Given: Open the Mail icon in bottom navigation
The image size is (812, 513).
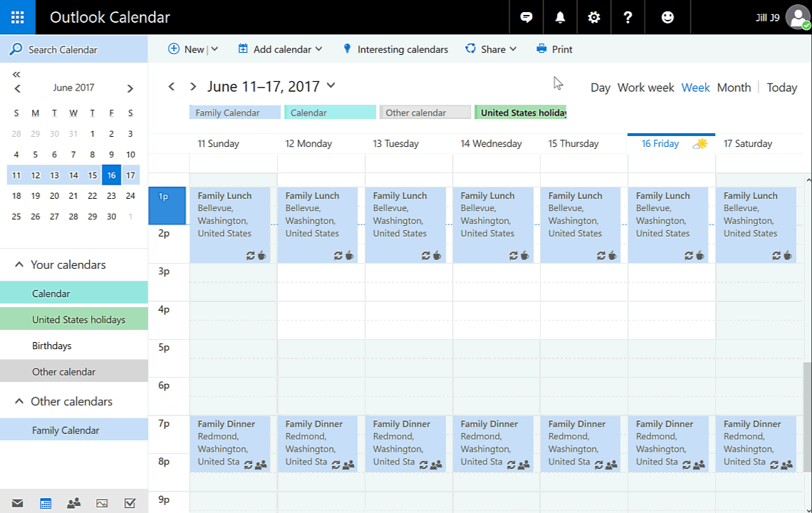Looking at the screenshot, I should [17, 503].
